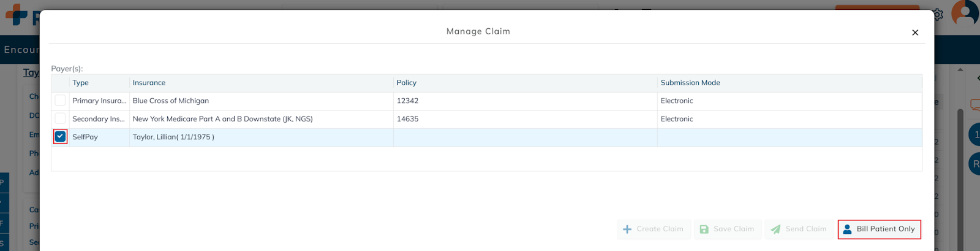Check the Secondary Insurance payer checkbox
The width and height of the screenshot is (980, 251).
pyautogui.click(x=60, y=118)
